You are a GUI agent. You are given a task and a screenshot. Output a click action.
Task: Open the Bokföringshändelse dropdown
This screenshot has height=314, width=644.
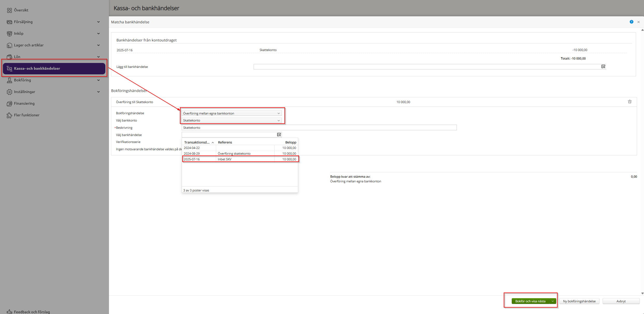[231, 113]
